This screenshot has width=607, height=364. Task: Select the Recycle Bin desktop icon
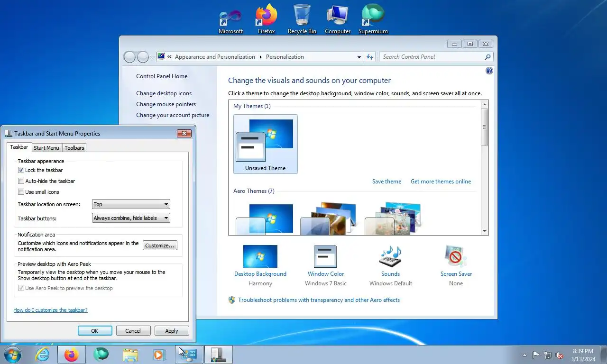click(x=302, y=19)
